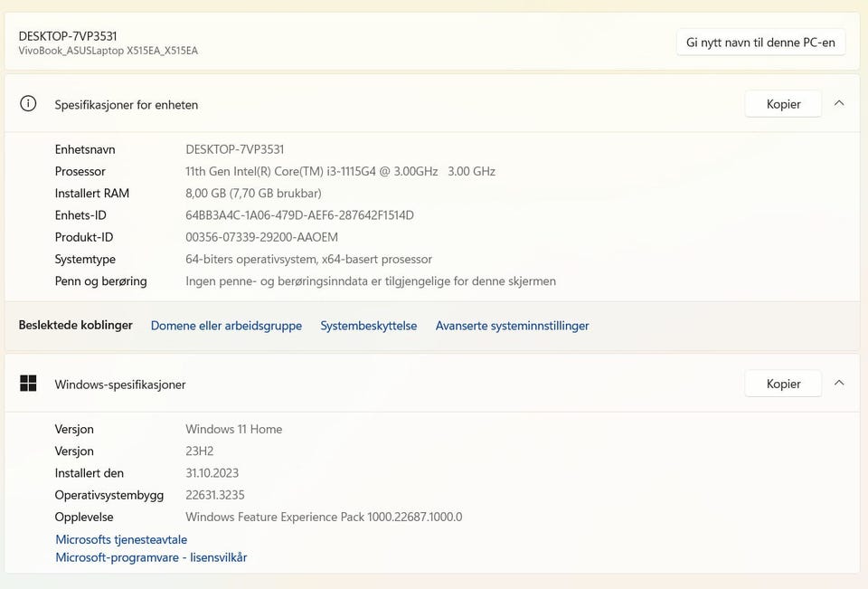Click the Versjon label beside Windows 11 Home
The image size is (868, 589).
point(74,430)
